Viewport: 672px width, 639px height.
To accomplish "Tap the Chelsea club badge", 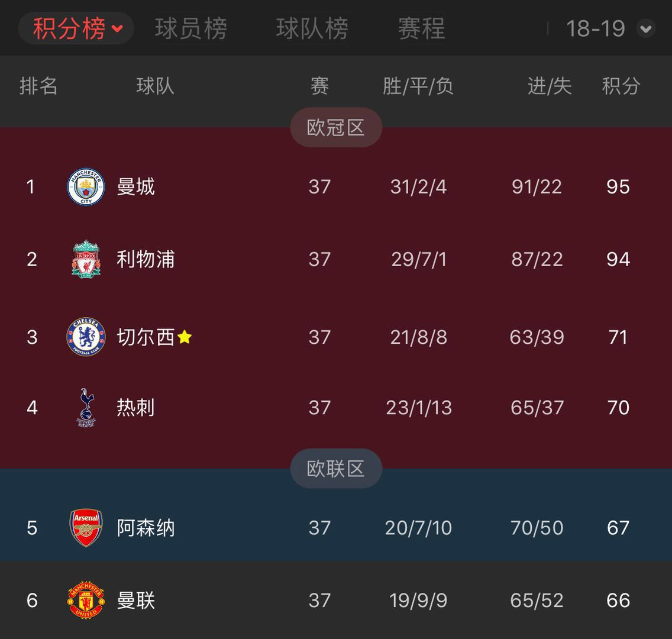I will pos(86,337).
